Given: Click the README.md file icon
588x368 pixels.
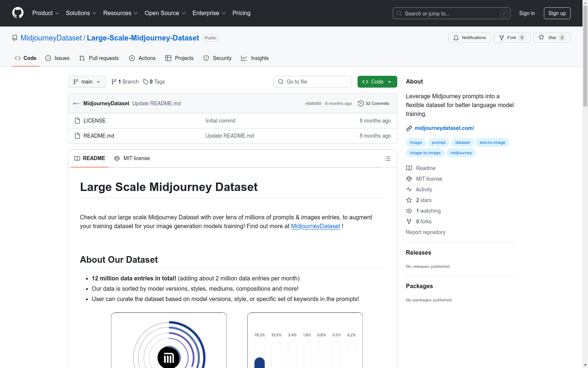Looking at the screenshot, I should pos(77,136).
